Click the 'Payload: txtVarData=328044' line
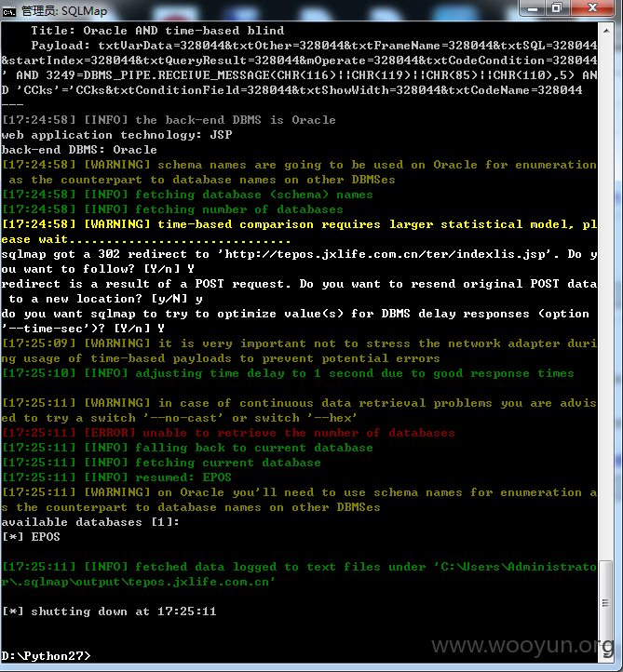The image size is (623, 672). coord(314,46)
